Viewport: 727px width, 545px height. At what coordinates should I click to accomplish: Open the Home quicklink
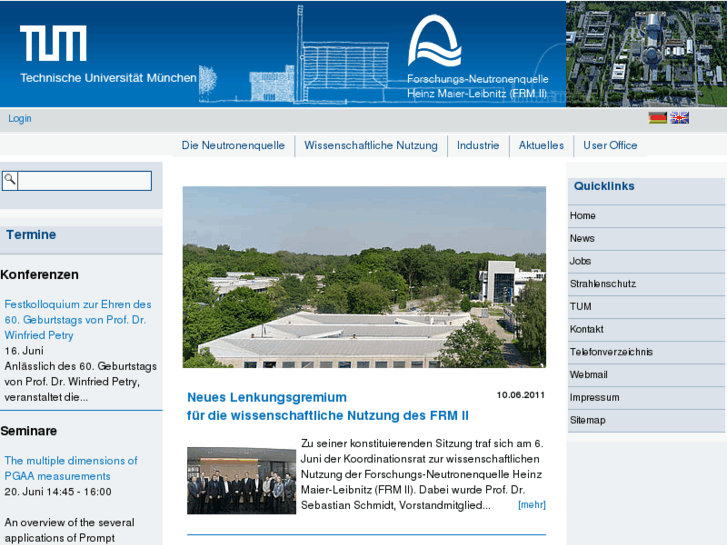tap(646, 216)
